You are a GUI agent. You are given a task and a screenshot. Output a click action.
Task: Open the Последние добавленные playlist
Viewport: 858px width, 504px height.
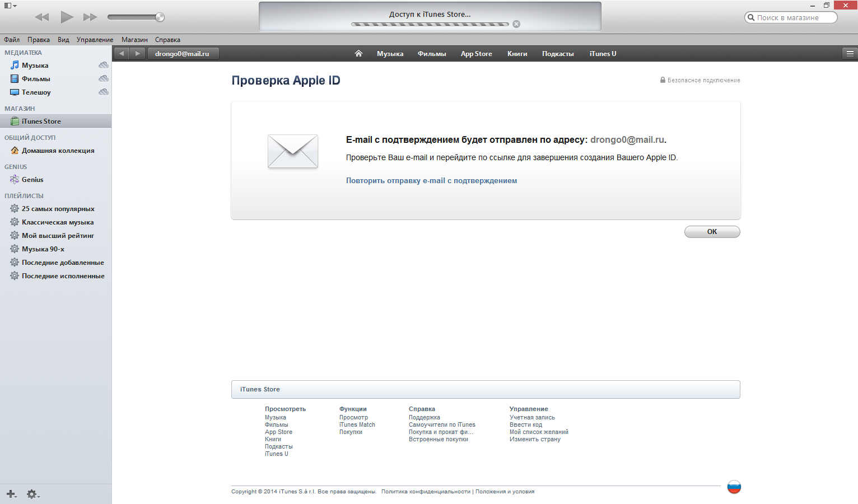click(x=63, y=263)
